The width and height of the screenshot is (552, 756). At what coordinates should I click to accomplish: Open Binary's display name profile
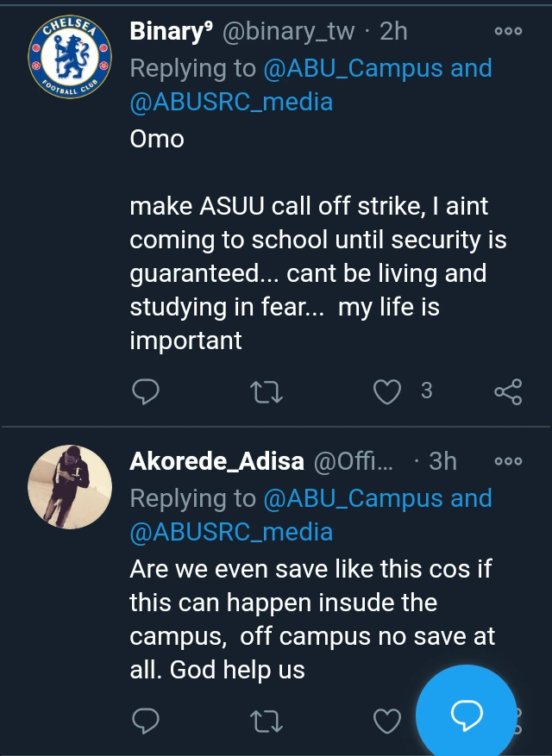click(x=172, y=32)
